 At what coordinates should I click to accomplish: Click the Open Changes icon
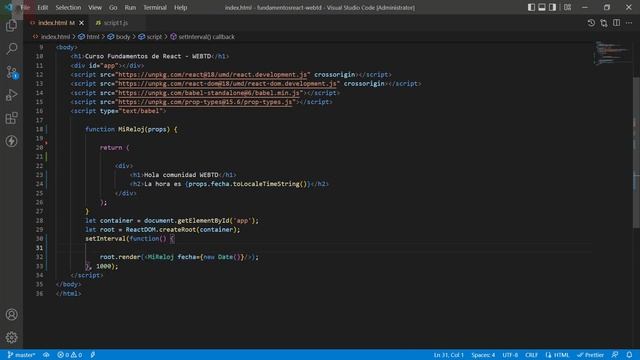[604, 23]
